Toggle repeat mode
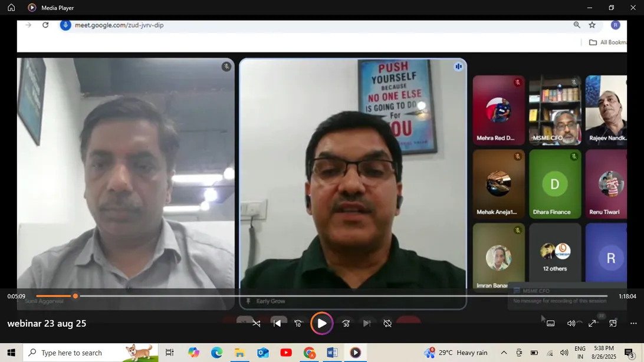644x362 pixels. [x=387, y=324]
